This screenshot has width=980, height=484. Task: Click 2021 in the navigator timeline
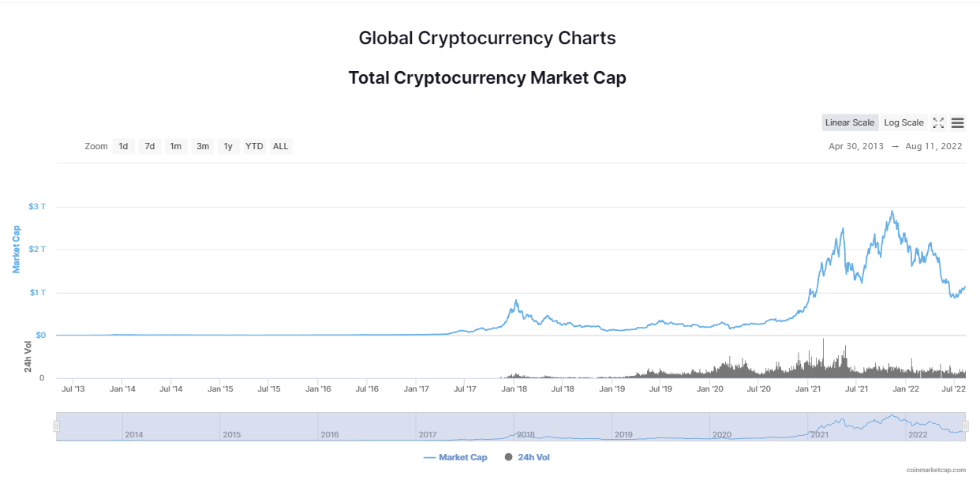pyautogui.click(x=819, y=434)
